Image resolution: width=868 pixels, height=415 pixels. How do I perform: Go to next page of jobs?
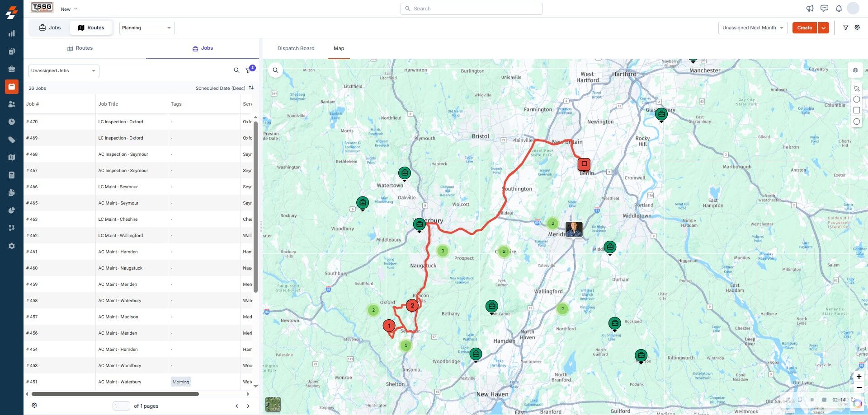[248, 406]
